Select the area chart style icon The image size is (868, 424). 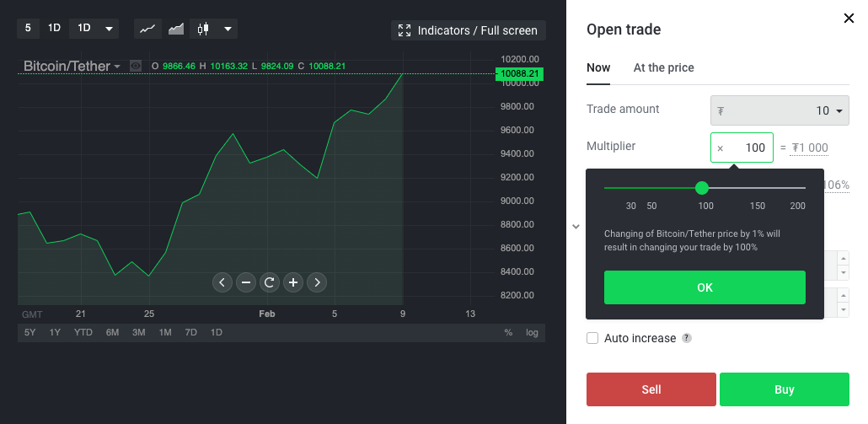coord(176,29)
